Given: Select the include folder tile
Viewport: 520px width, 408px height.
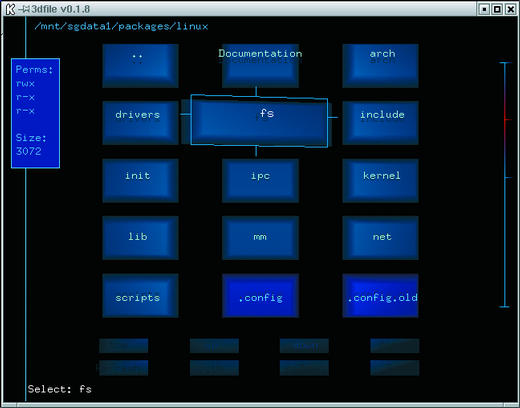Looking at the screenshot, I should [x=380, y=123].
